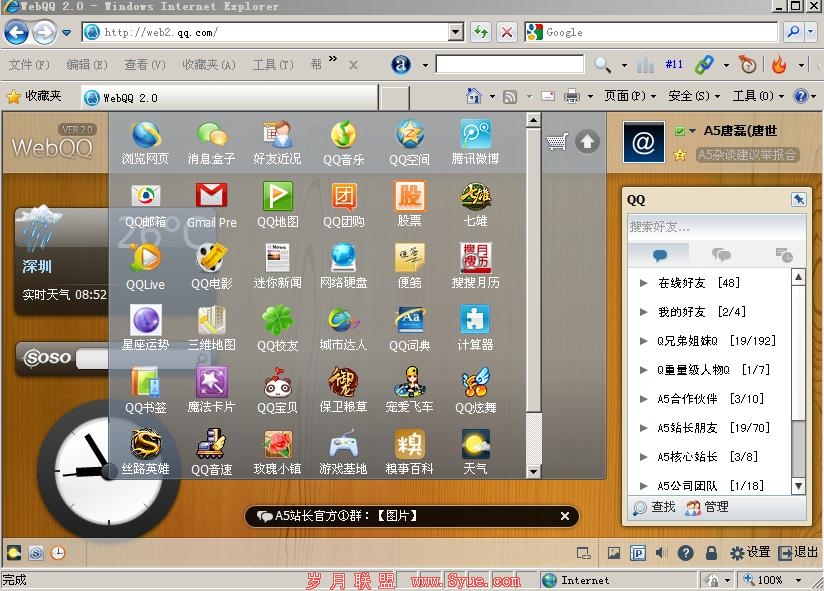
Task: Select the WebQQ 2.0 browser tab
Action: (x=230, y=98)
